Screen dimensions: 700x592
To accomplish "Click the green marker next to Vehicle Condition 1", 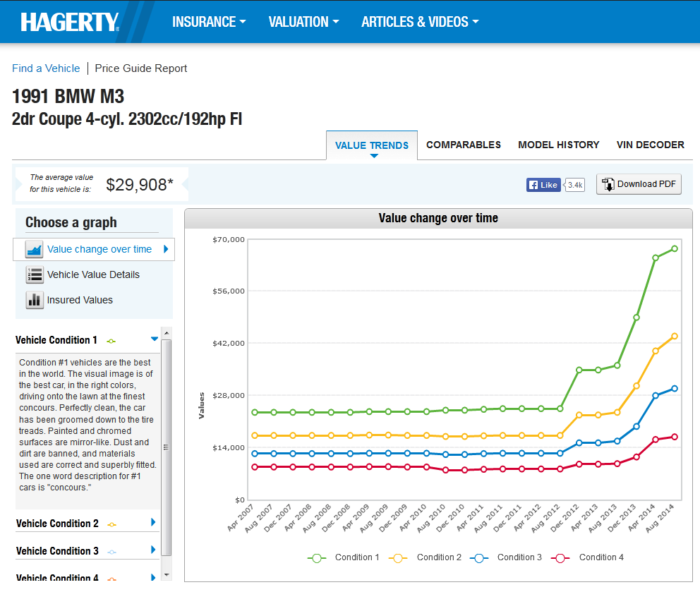I will (111, 341).
